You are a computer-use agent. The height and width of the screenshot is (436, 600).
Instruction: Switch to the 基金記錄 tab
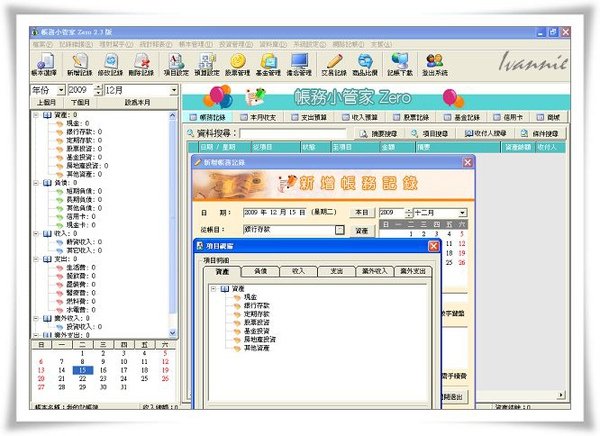click(462, 118)
